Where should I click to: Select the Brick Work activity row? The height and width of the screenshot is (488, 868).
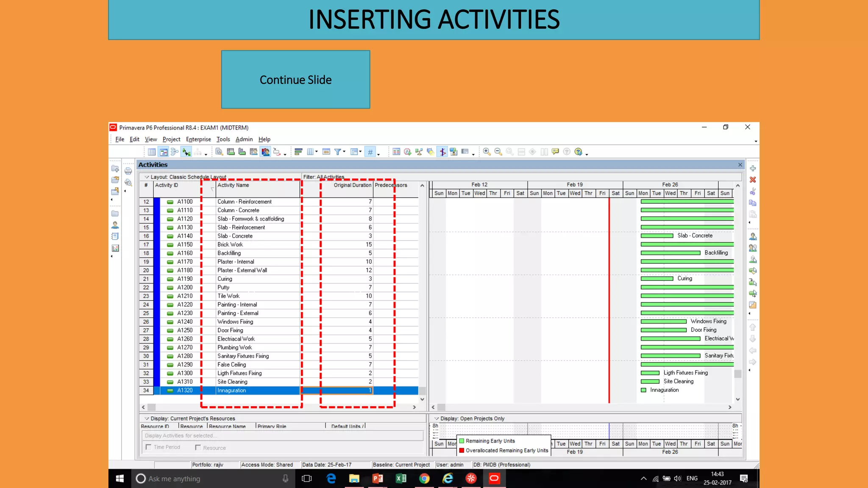coord(230,244)
